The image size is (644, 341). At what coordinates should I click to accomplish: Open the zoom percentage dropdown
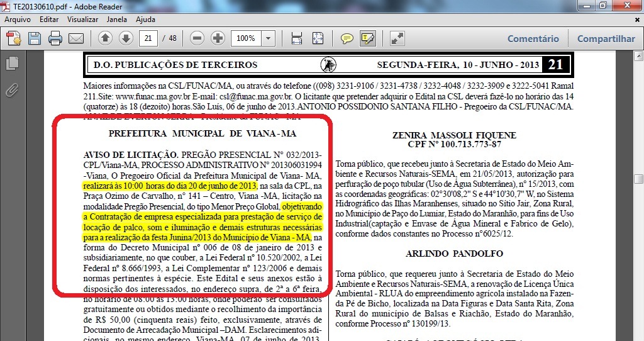point(269,38)
